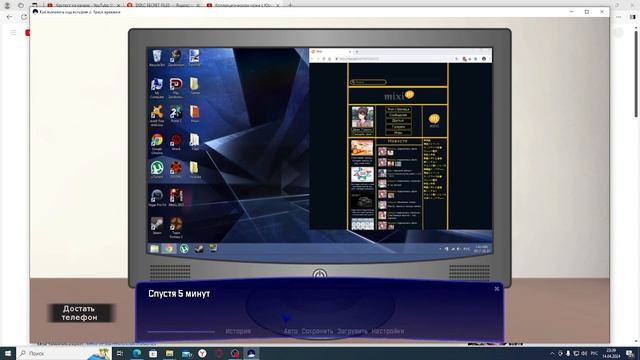Viewport: 640px width, 360px height.
Task: Click Steam on the in-game taskbar
Action: [199, 249]
